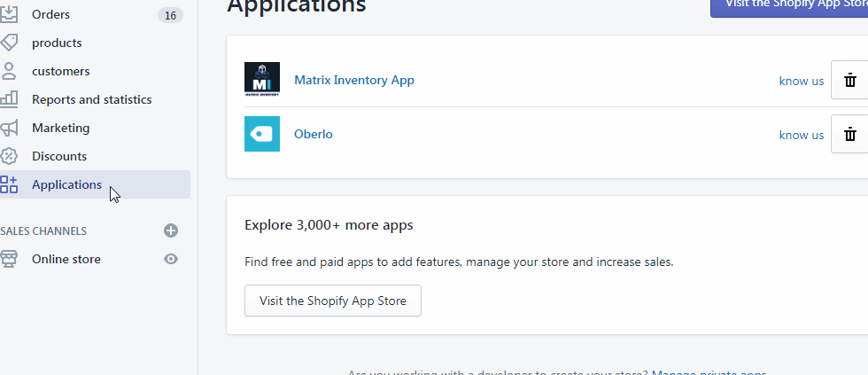868x375 pixels.
Task: Click the 16 orders count badge
Action: pos(170,15)
